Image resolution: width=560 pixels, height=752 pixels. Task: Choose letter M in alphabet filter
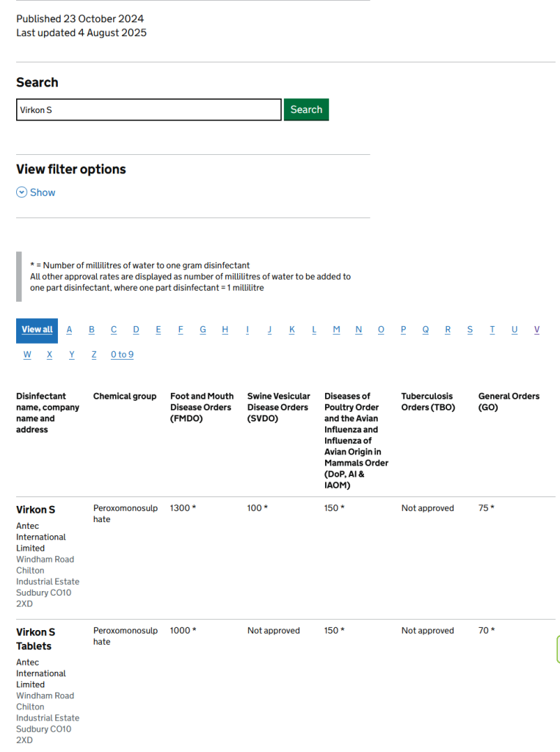point(336,330)
